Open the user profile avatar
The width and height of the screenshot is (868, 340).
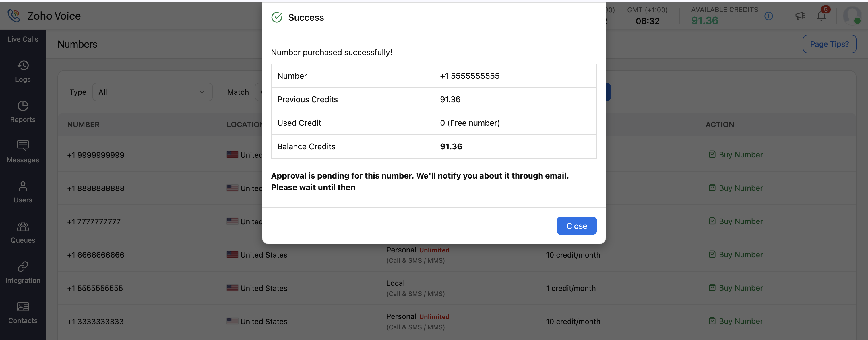tap(851, 16)
